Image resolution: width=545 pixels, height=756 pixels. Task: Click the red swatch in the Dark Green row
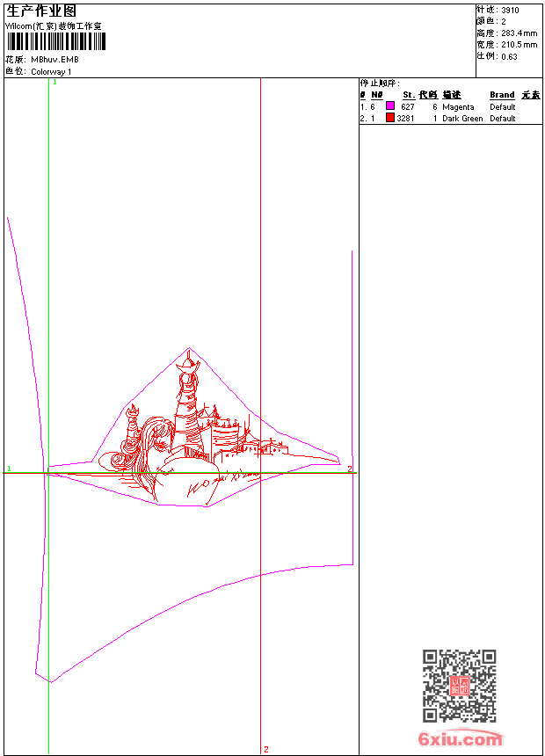[x=390, y=117]
